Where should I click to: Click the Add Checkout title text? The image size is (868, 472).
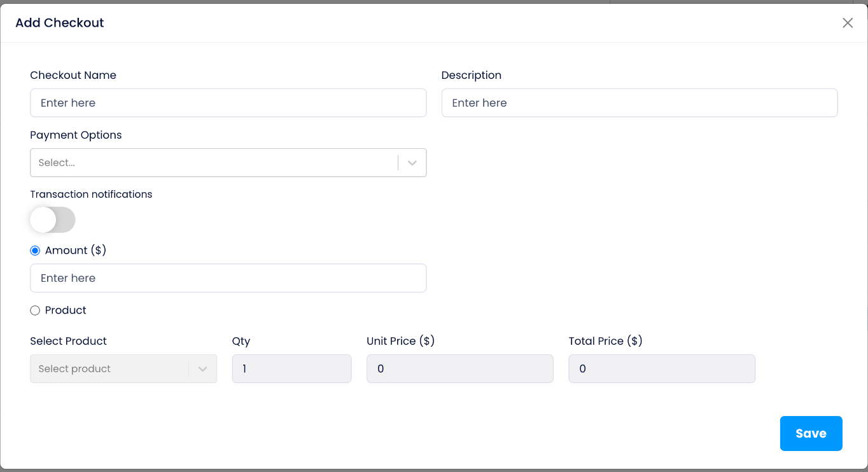pos(60,23)
